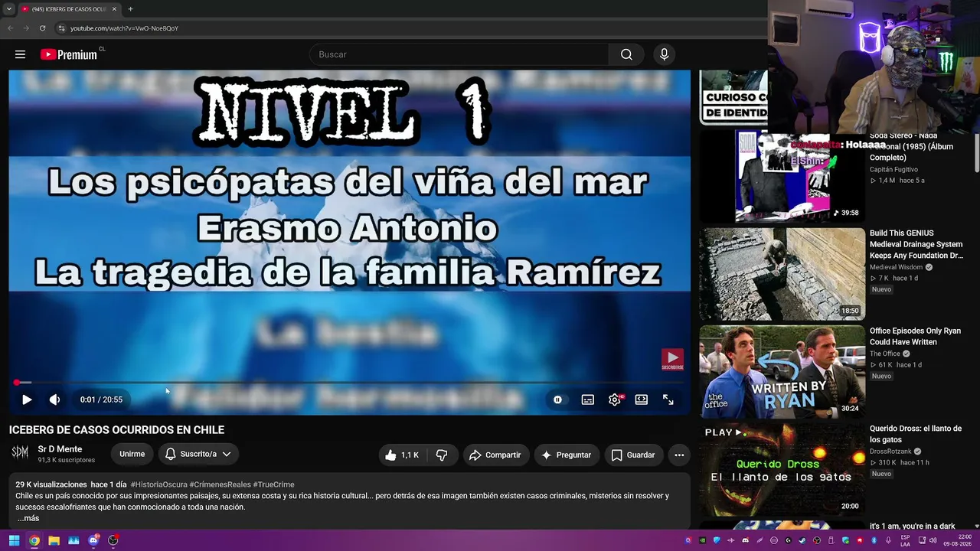
Task: Play the video
Action: (27, 399)
